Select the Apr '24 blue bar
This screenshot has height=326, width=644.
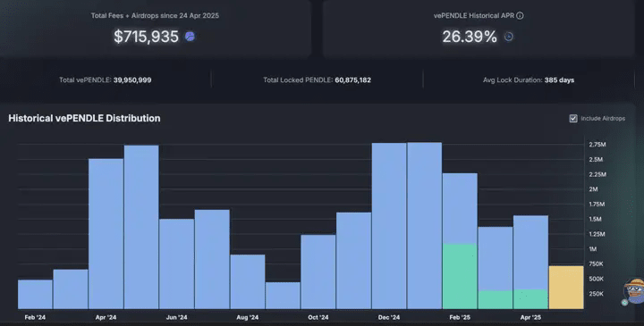coord(106,234)
